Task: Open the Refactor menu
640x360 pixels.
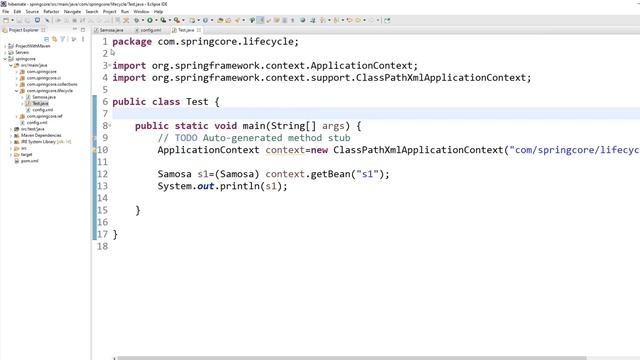Action: tap(51, 12)
